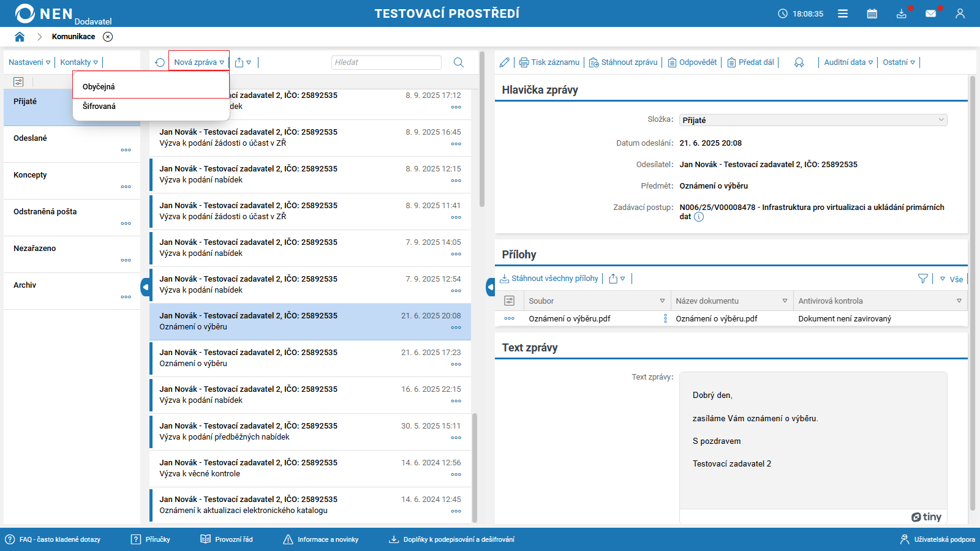Open Příručky in the footer
Viewport: 980px width, 551px height.
151,539
